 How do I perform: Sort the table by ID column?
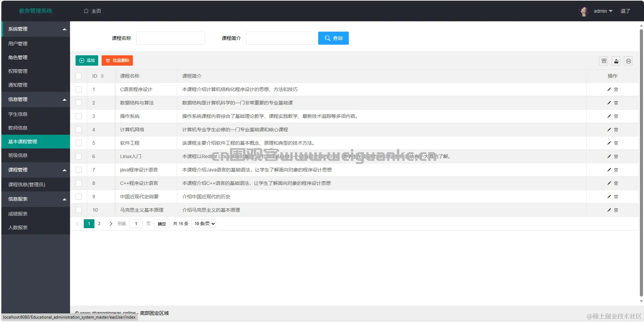point(102,76)
